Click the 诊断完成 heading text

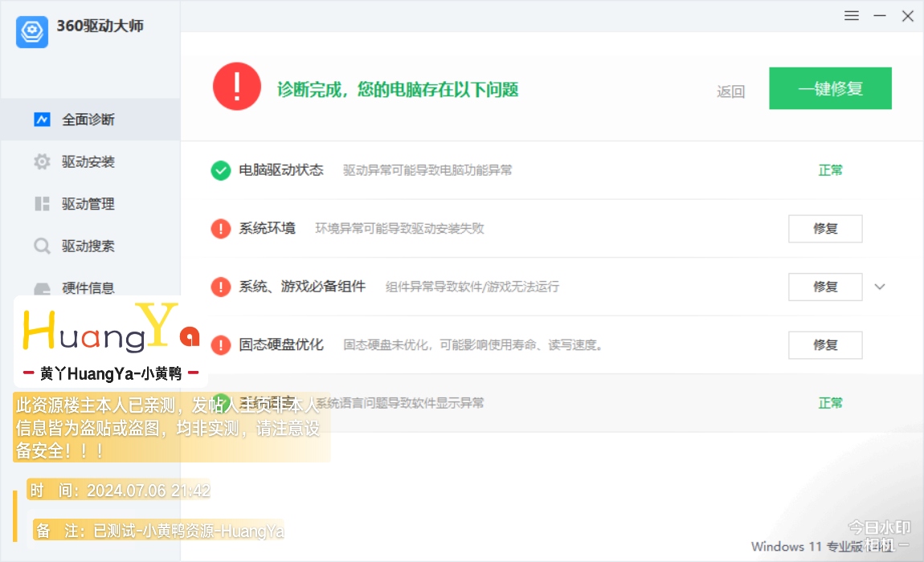[x=398, y=90]
